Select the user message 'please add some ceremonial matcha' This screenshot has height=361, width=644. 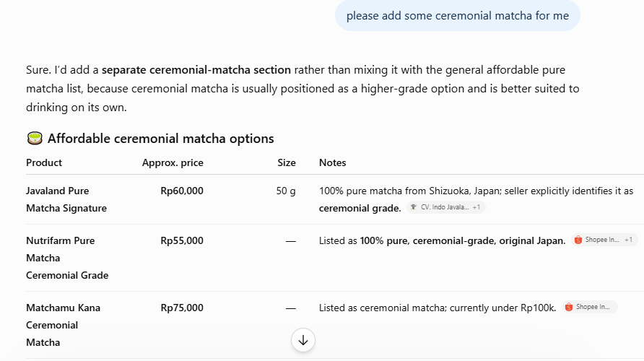[458, 16]
